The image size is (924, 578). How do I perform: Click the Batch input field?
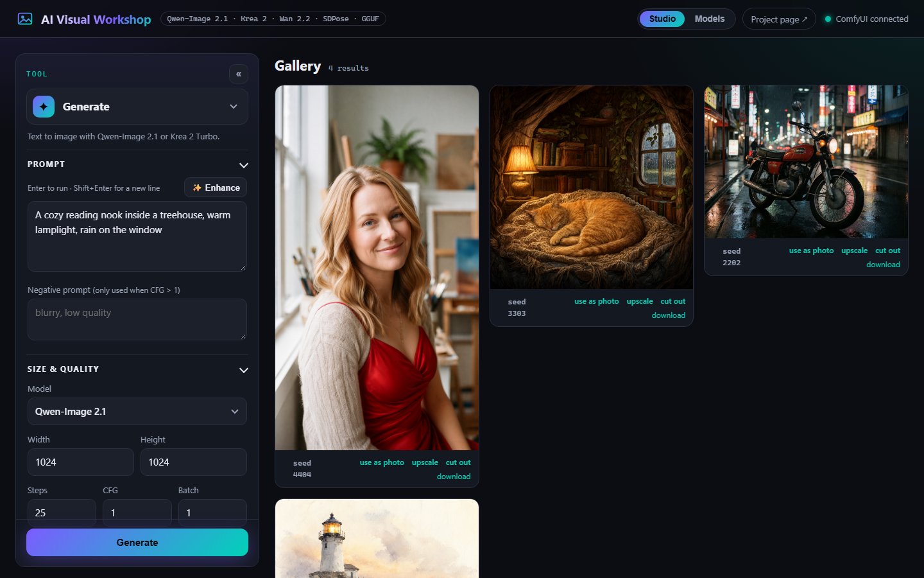click(212, 512)
